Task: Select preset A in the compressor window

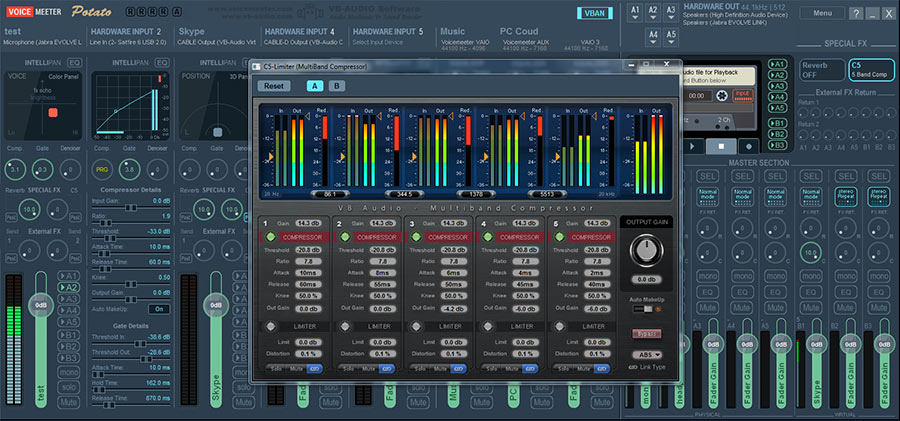Action: tap(315, 86)
